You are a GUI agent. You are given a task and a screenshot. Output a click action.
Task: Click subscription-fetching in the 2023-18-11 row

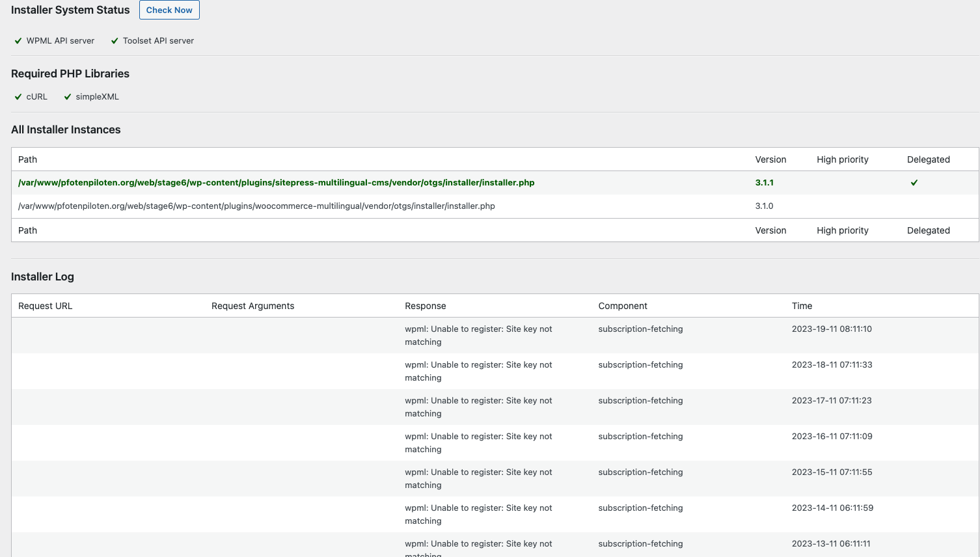coord(641,365)
